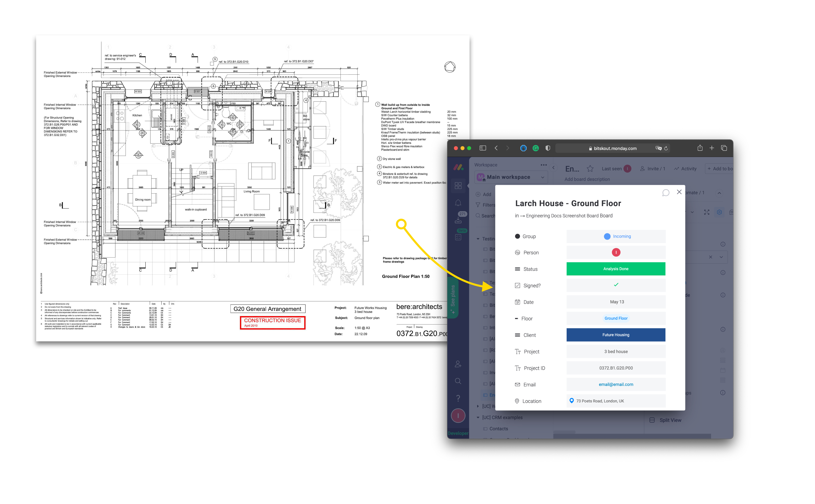
Task: Click the notifications bell in sidebar
Action: [x=458, y=203]
